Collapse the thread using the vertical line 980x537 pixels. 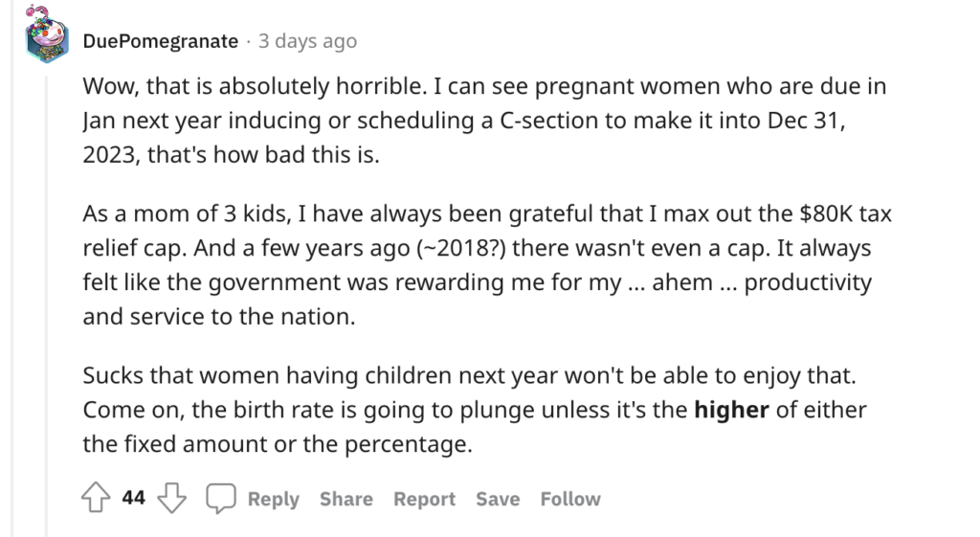click(x=46, y=306)
